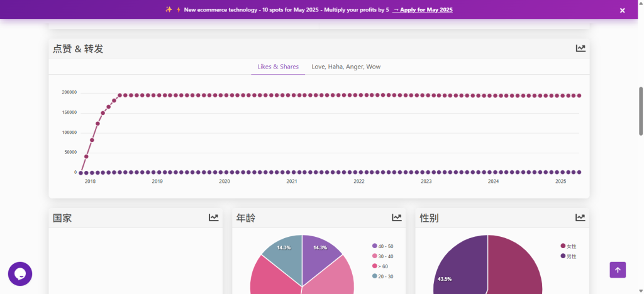Open the chart icon in 国家 panel
The image size is (644, 294).
[x=214, y=218]
